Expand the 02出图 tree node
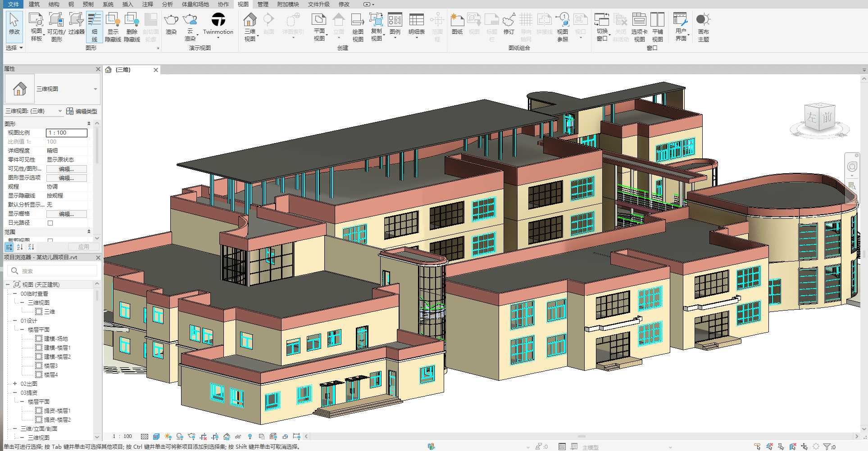 tap(15, 384)
